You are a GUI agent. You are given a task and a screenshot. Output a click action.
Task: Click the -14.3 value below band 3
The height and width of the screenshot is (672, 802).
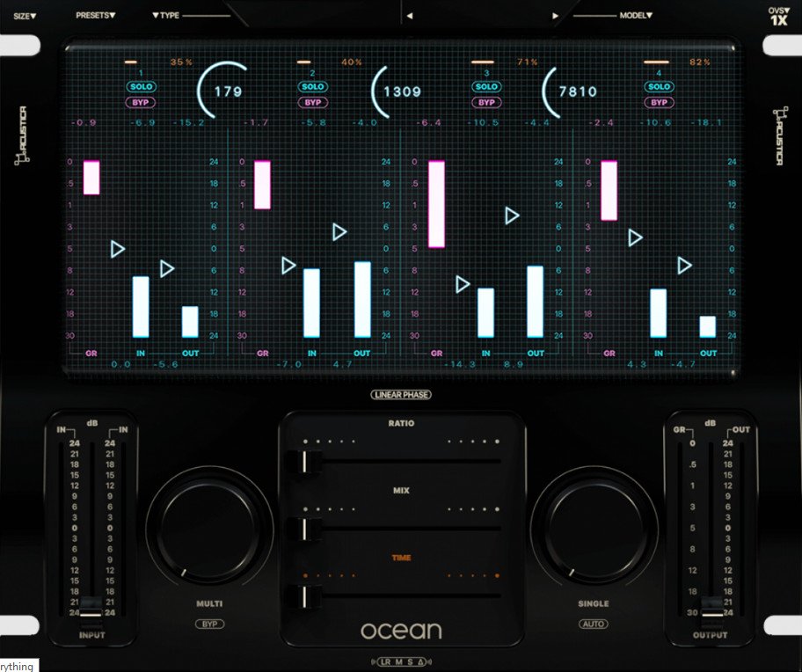tap(459, 364)
